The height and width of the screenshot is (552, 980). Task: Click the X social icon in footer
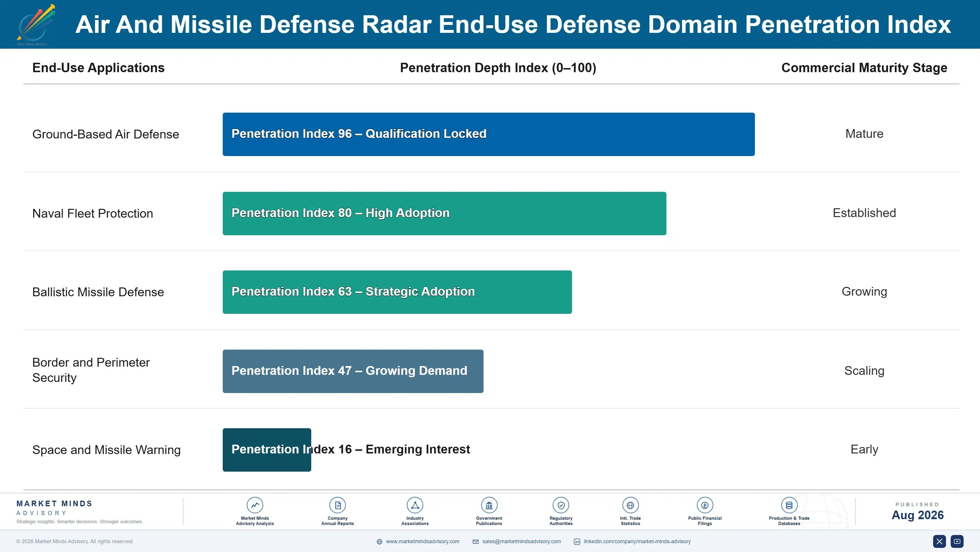[939, 541]
